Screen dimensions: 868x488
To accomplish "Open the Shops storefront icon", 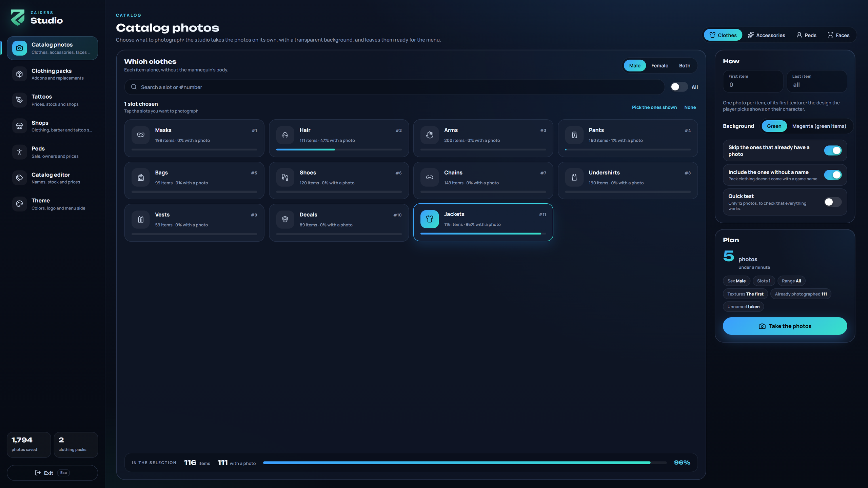I will [19, 126].
